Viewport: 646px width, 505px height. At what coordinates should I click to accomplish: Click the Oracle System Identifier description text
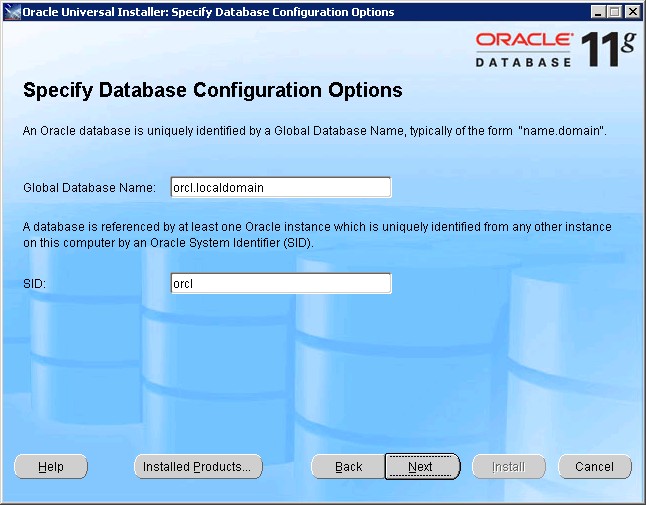(317, 235)
